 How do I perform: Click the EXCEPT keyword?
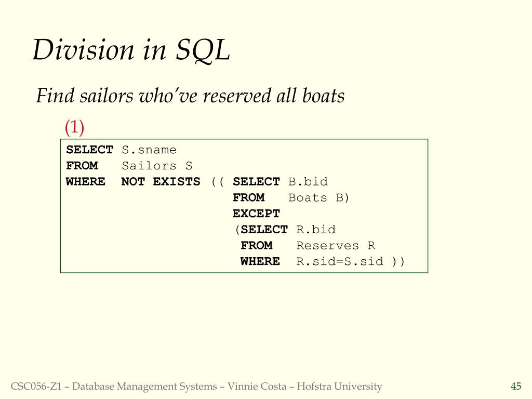256,214
